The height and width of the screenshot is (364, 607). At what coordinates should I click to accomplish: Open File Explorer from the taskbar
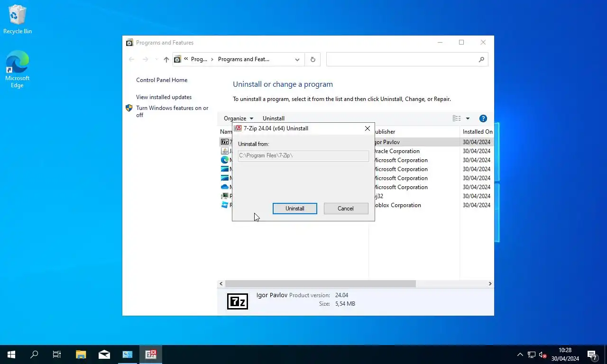(x=81, y=355)
